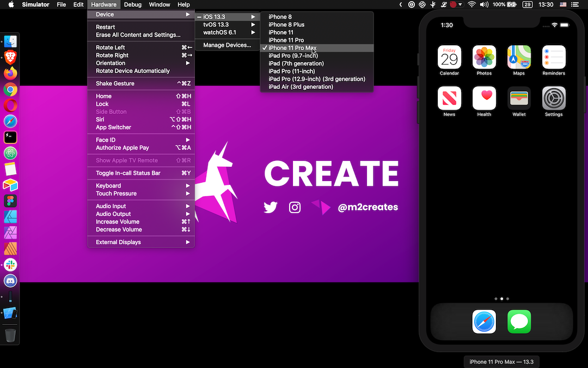Open the Debug menu in the menu bar
The height and width of the screenshot is (368, 588).
(132, 4)
